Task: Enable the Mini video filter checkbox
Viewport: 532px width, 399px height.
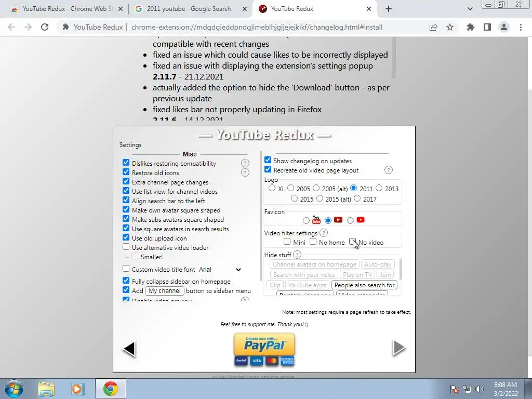Action: (x=287, y=242)
